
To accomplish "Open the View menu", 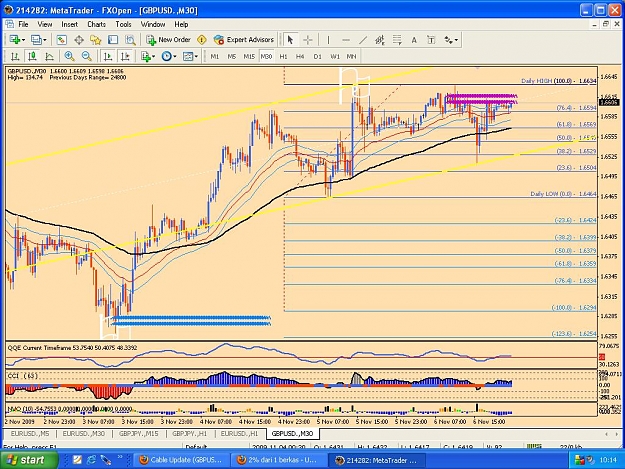I will pyautogui.click(x=45, y=24).
